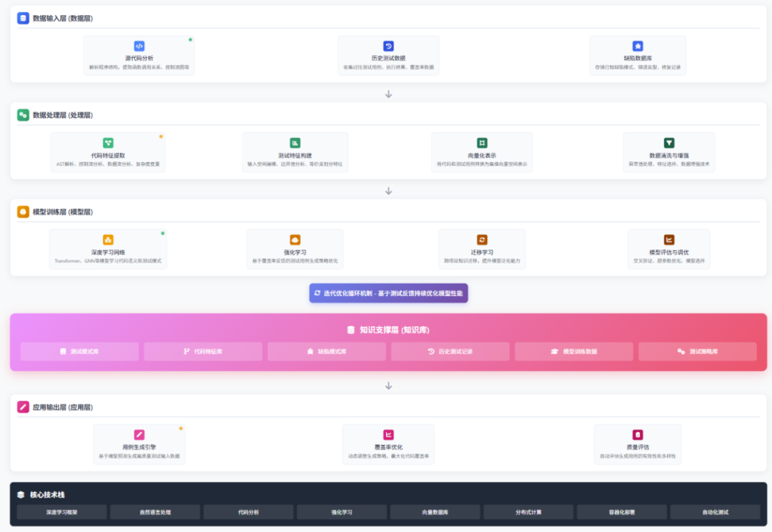Click the 缺陷数据库 bug icon

[x=638, y=46]
